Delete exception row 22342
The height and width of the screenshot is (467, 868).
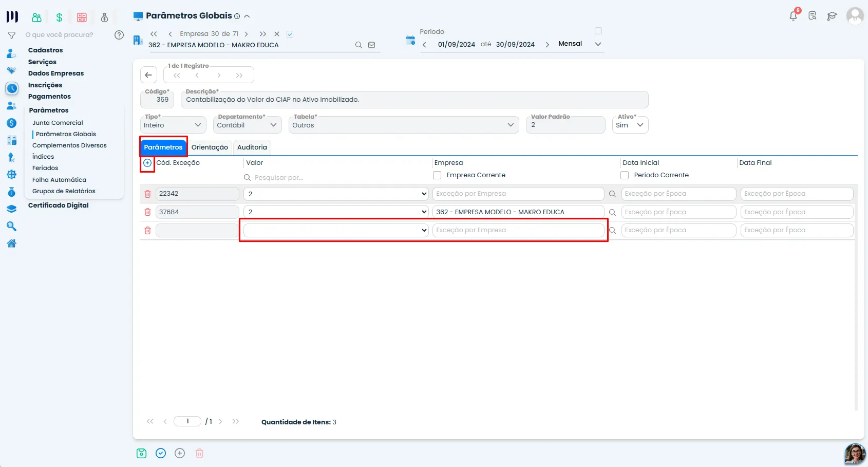147,194
